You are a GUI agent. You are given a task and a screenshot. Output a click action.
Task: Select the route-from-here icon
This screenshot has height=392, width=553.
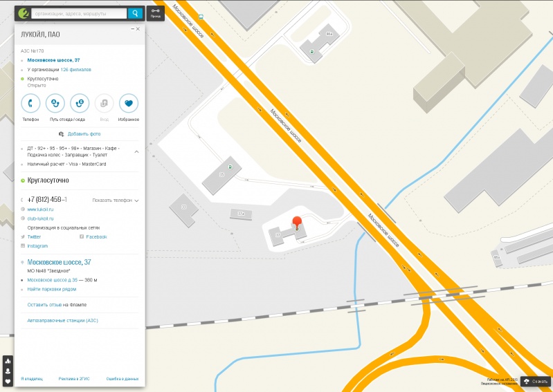click(x=55, y=103)
